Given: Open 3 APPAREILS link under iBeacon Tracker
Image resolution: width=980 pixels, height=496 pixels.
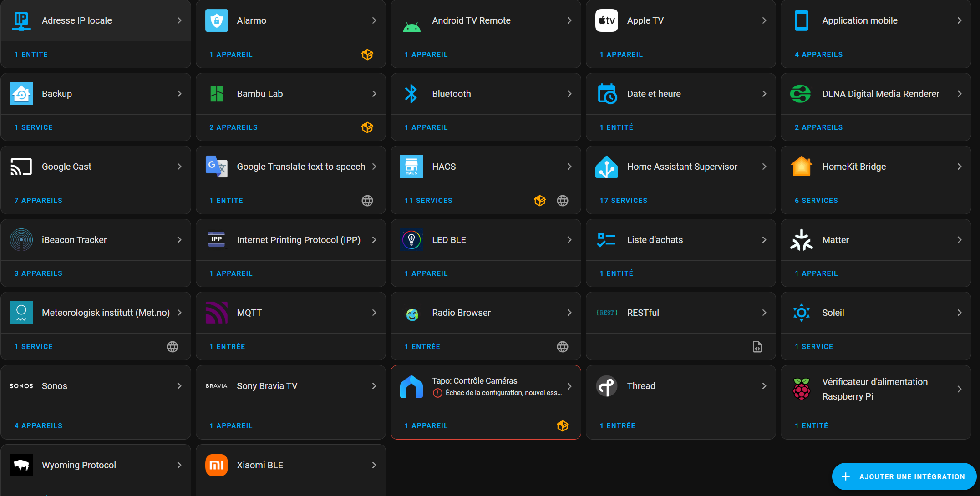Looking at the screenshot, I should (39, 273).
